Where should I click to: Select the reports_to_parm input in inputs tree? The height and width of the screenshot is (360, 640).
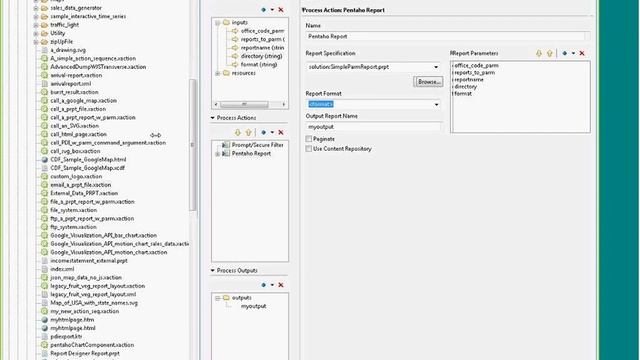(262, 40)
